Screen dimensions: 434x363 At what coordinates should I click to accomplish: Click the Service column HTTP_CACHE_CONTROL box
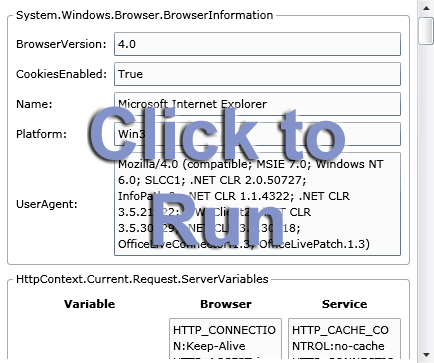point(344,338)
